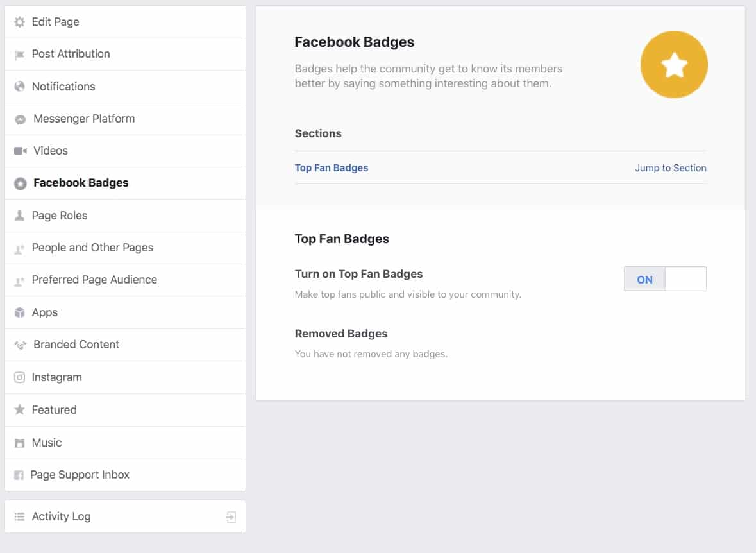Open the Top Fan Badges section link
The width and height of the screenshot is (756, 553).
tap(332, 168)
